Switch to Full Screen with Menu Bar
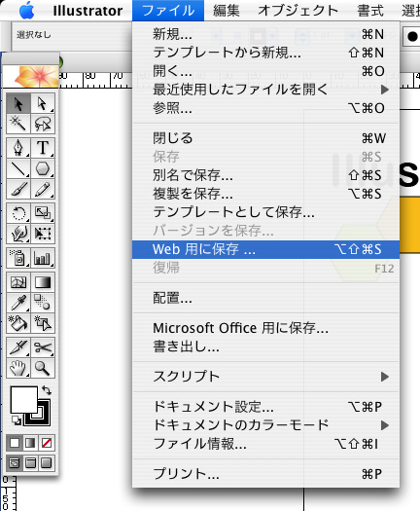The width and height of the screenshot is (420, 511). [x=30, y=463]
